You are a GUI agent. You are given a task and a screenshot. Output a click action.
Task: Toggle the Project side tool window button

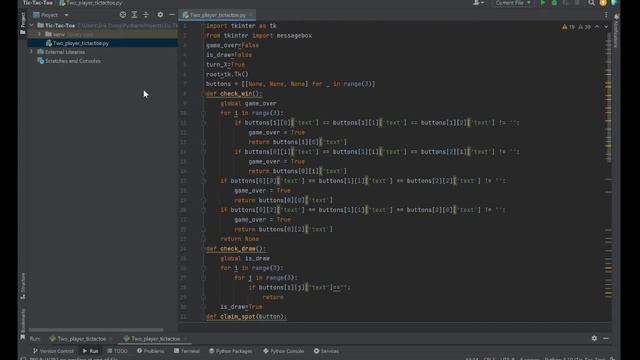[23, 23]
